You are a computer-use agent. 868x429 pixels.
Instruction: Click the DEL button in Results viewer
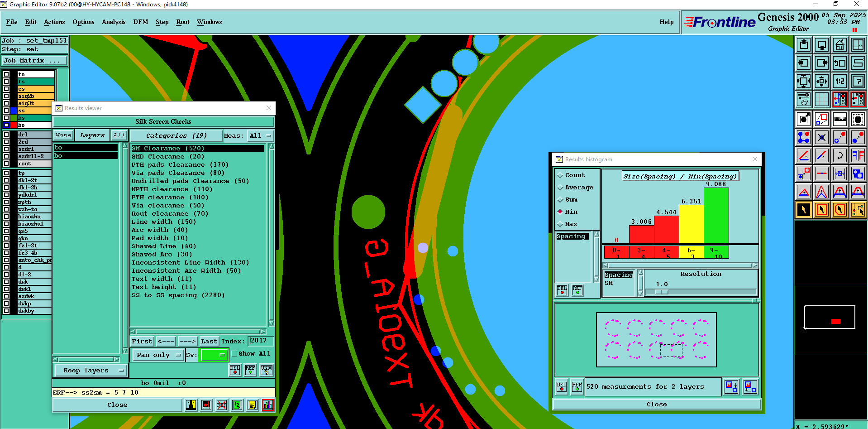coord(235,370)
